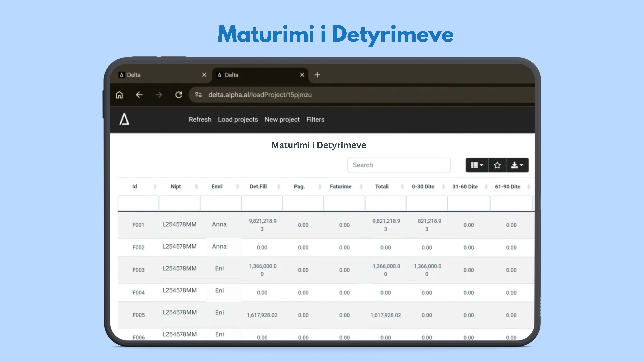
Task: Focus the 31-60 Dite filter box
Action: click(x=469, y=203)
